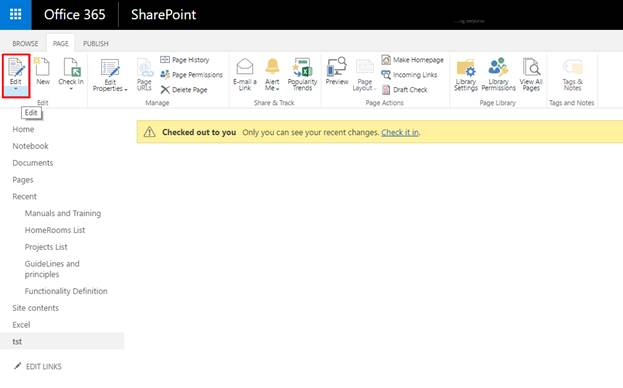The width and height of the screenshot is (623, 388).
Task: Open Notebook in left navigation
Action: (x=30, y=146)
